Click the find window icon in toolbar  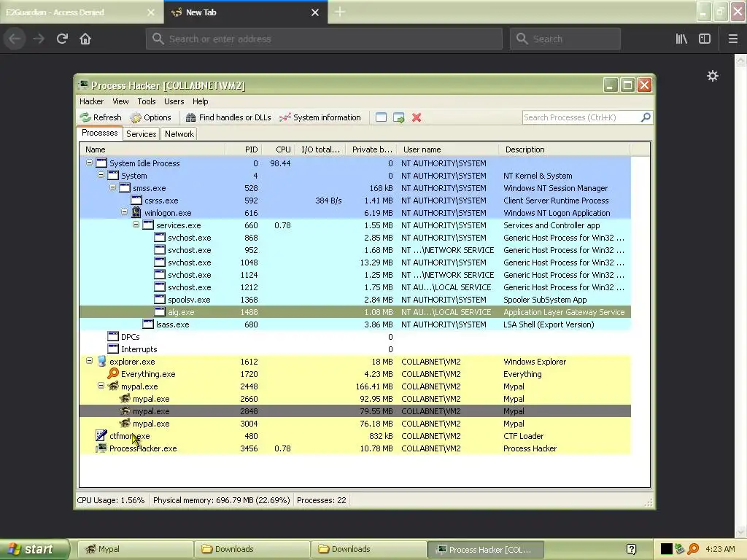pos(381,117)
